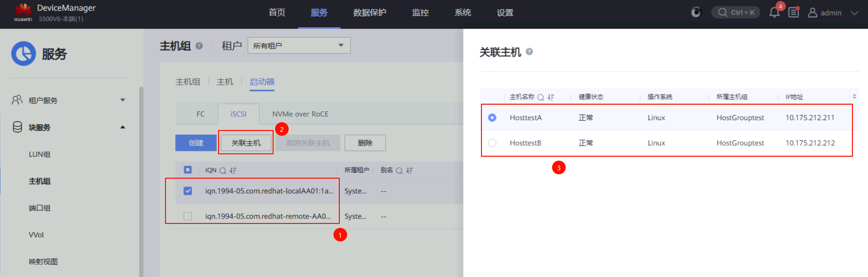Click the search icon in 别名 column
This screenshot has width=868, height=277.
click(399, 170)
